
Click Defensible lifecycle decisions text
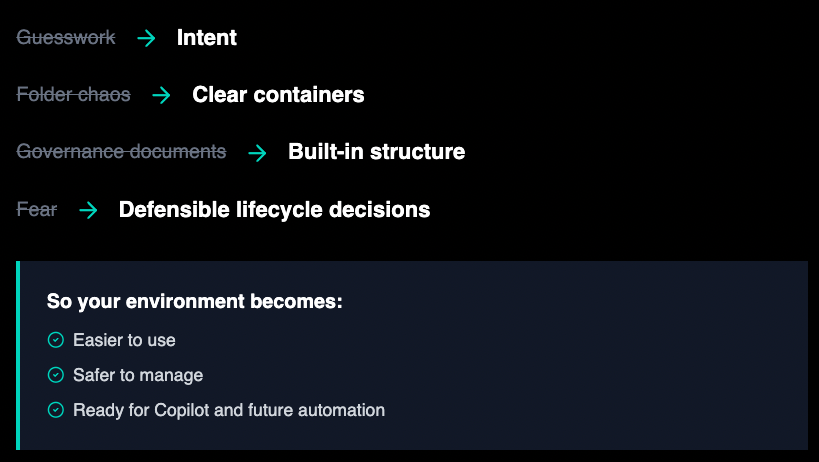274,210
